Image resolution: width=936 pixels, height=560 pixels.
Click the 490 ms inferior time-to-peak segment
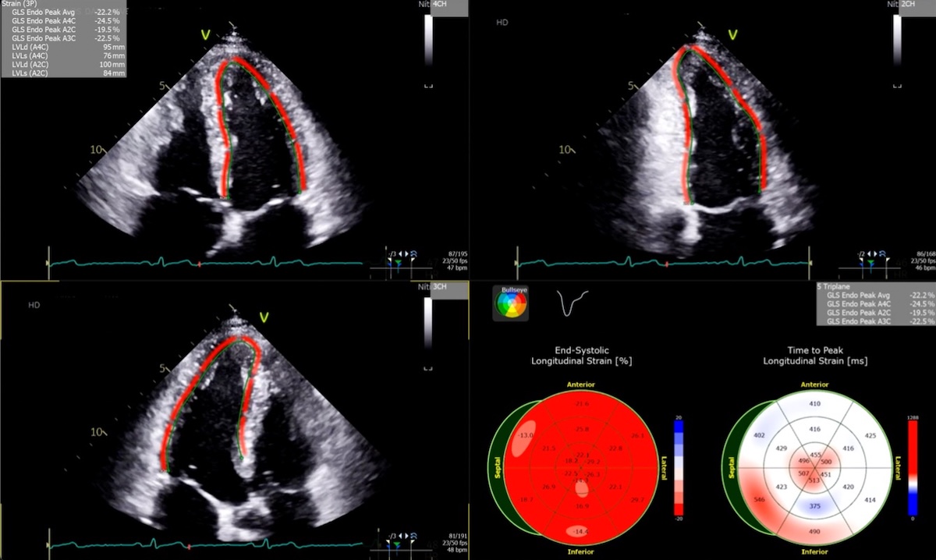click(814, 532)
